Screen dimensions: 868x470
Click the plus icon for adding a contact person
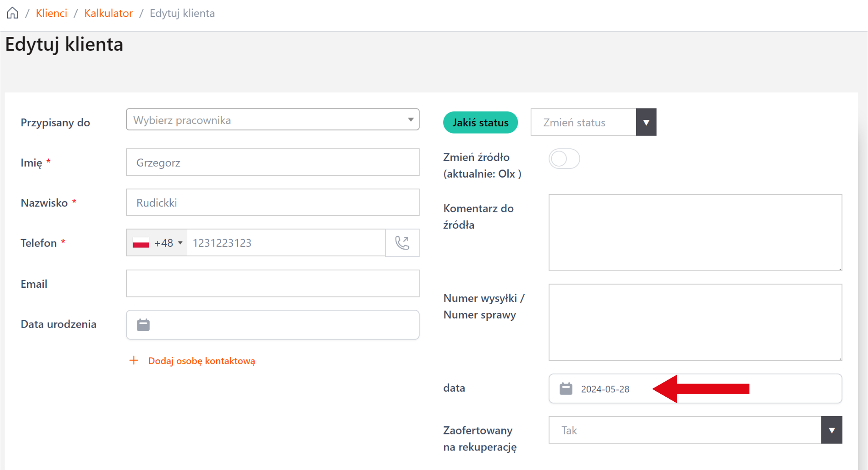click(134, 361)
